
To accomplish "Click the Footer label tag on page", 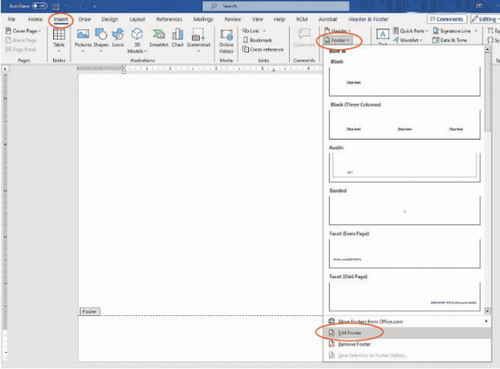I will point(89,311).
